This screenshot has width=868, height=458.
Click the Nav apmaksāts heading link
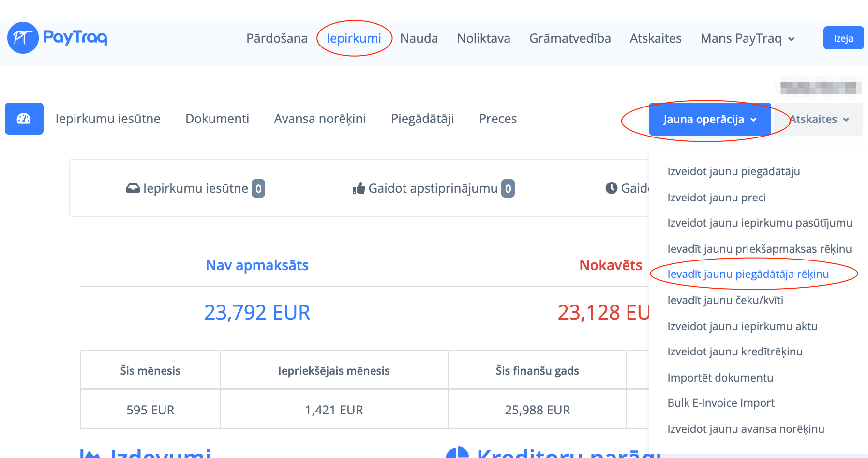257,265
